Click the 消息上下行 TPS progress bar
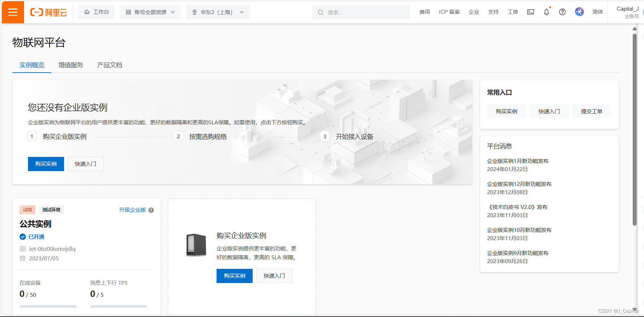 point(119,306)
